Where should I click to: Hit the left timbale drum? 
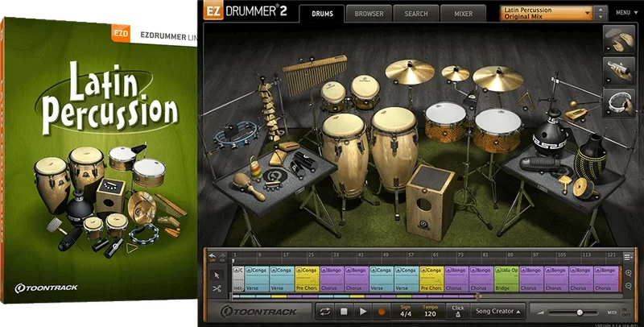click(446, 122)
